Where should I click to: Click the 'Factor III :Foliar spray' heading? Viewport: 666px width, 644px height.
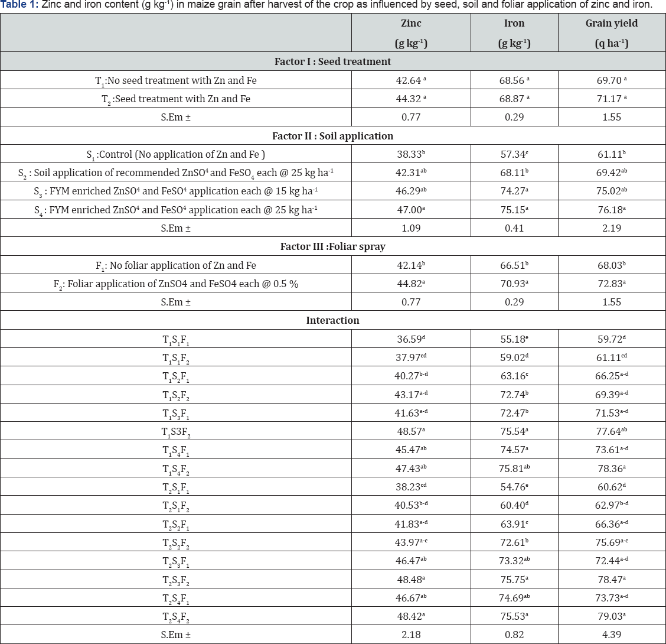[x=332, y=246]
